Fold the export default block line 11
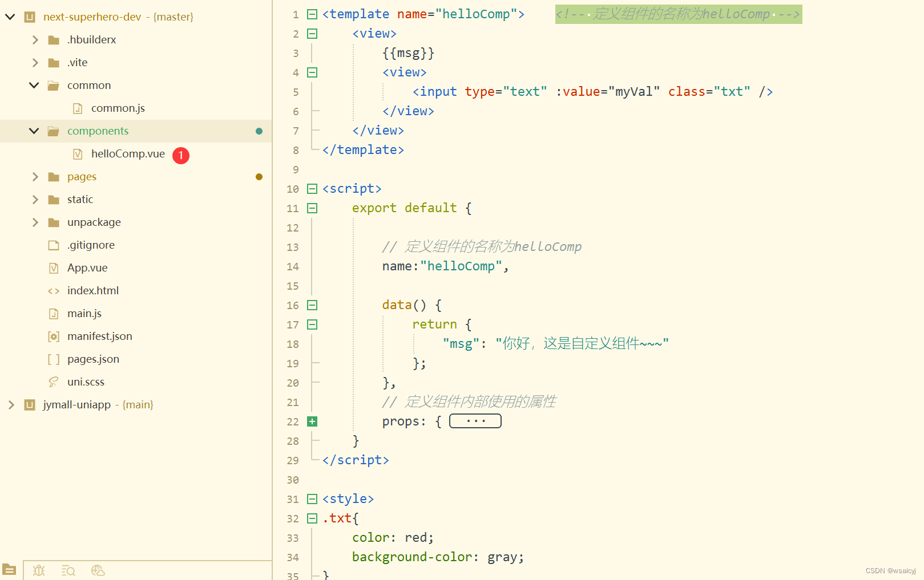The height and width of the screenshot is (580, 924). point(312,208)
